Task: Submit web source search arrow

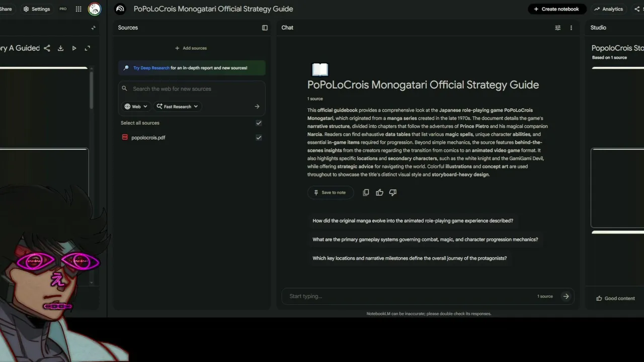Action: pos(257,107)
